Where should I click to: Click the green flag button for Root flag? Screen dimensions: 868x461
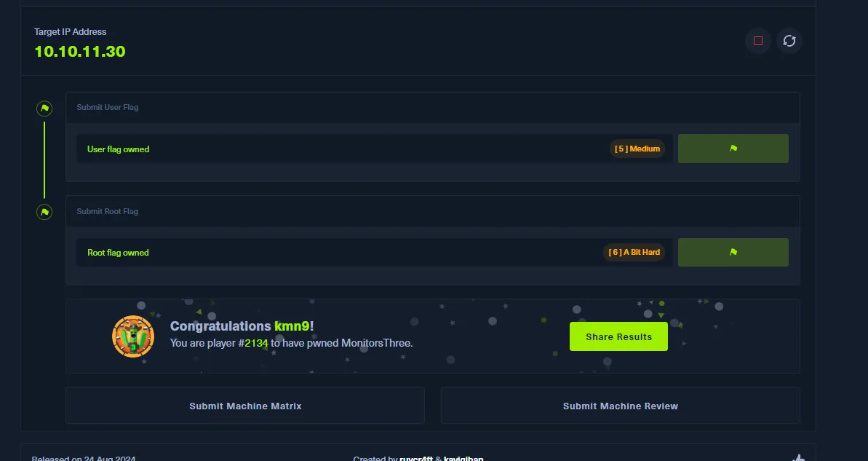tap(733, 252)
